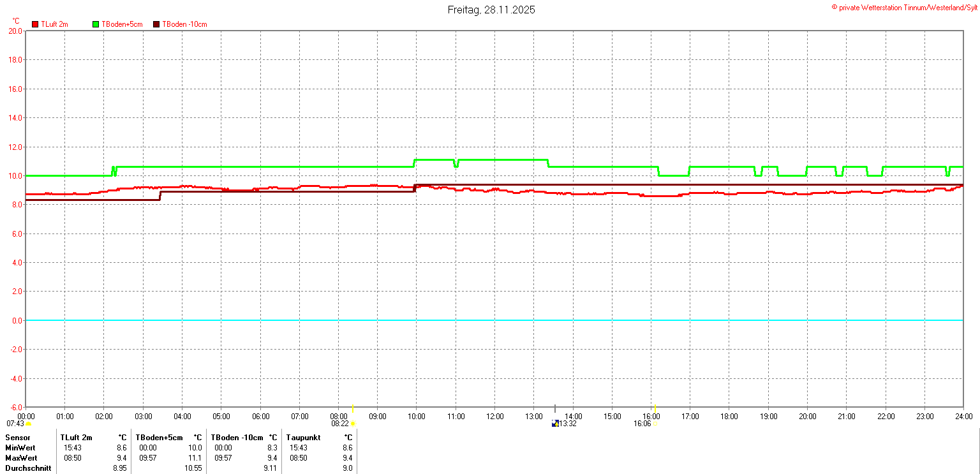Click the dark red TBoden -10cm legend swatch

[x=156, y=24]
